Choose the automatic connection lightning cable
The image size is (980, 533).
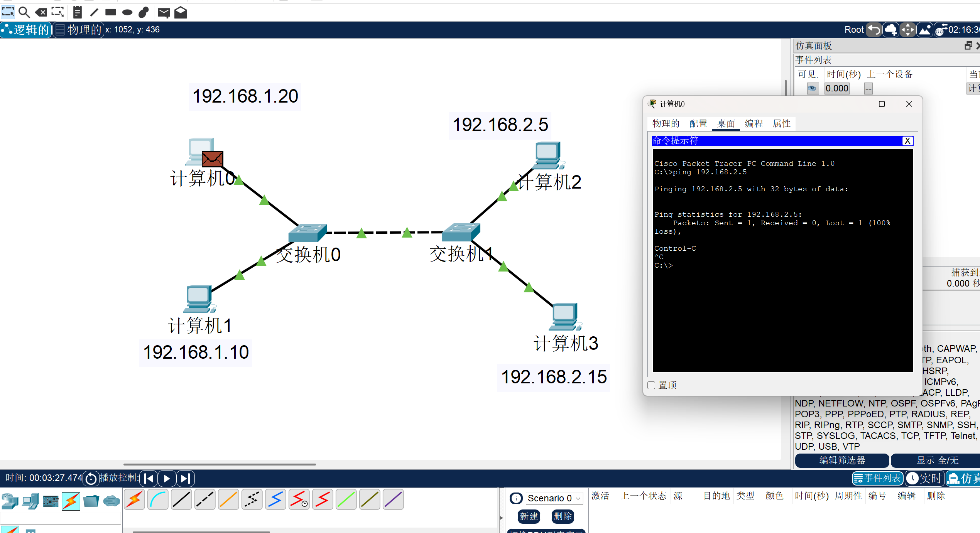pyautogui.click(x=135, y=500)
